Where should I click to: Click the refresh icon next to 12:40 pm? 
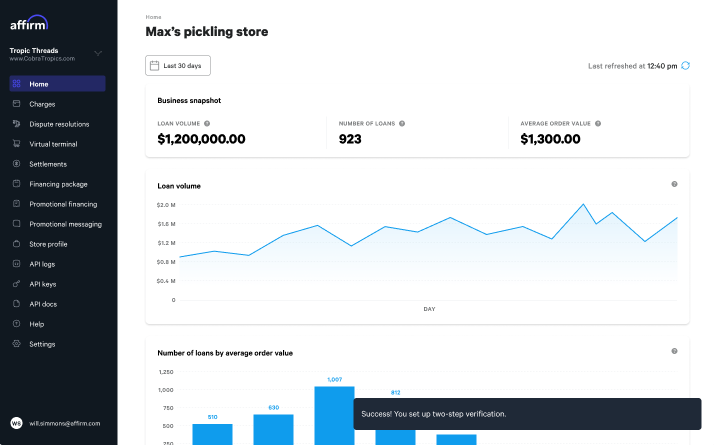click(685, 66)
